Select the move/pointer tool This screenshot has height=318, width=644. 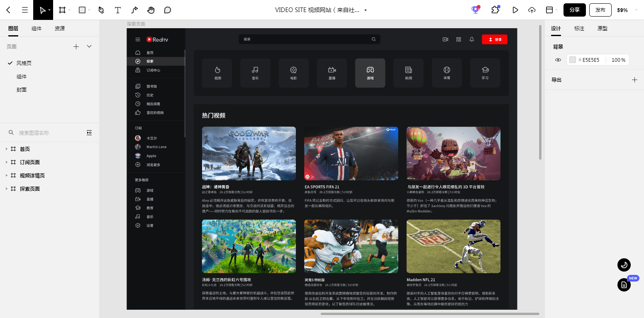click(42, 10)
